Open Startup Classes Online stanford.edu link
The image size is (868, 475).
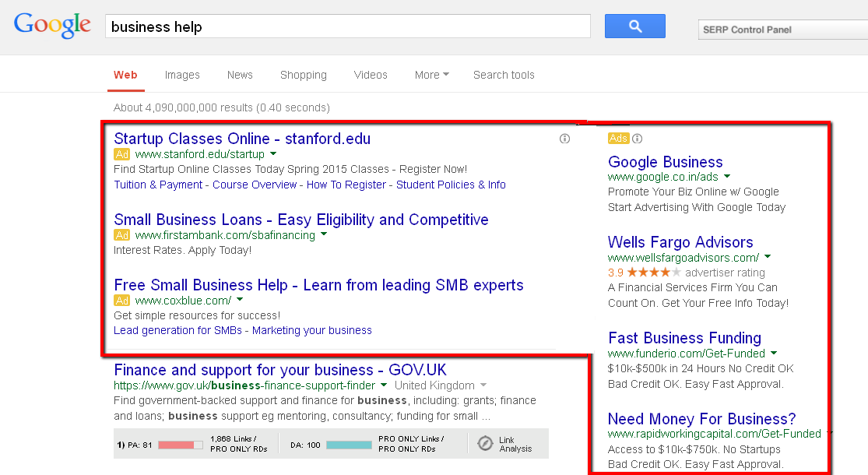242,139
